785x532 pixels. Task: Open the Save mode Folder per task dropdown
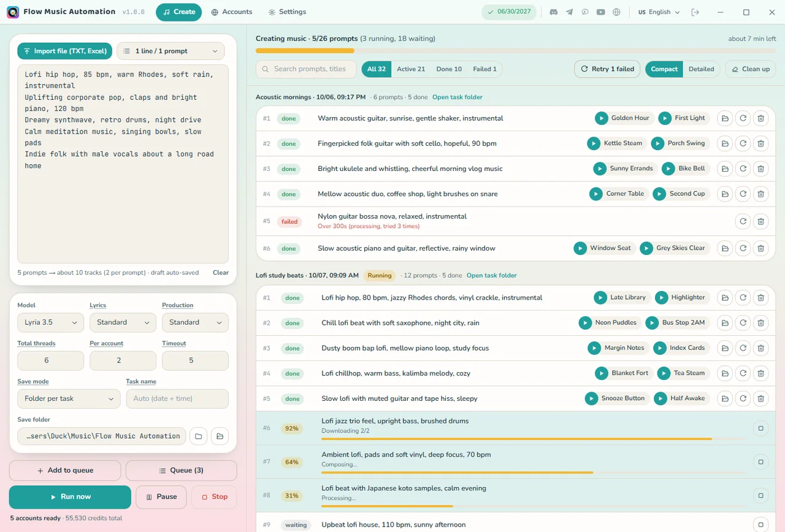click(x=69, y=398)
